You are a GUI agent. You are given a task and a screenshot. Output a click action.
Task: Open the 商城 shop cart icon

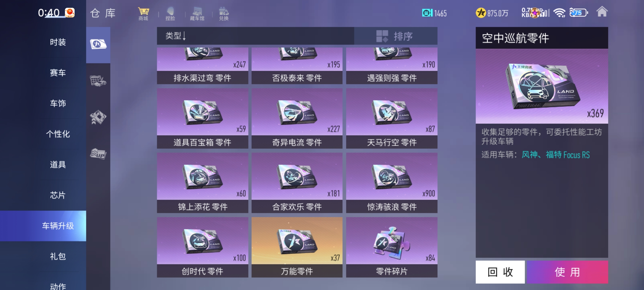(x=143, y=13)
